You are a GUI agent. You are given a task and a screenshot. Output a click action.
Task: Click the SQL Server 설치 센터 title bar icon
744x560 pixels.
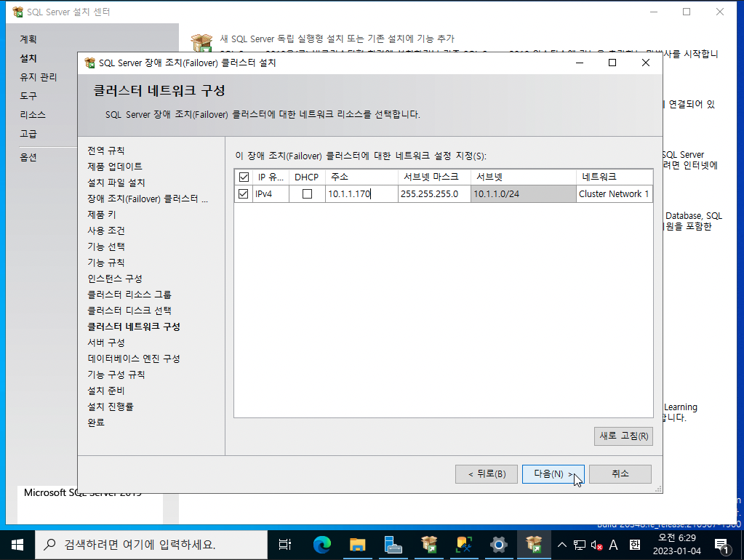click(x=18, y=12)
